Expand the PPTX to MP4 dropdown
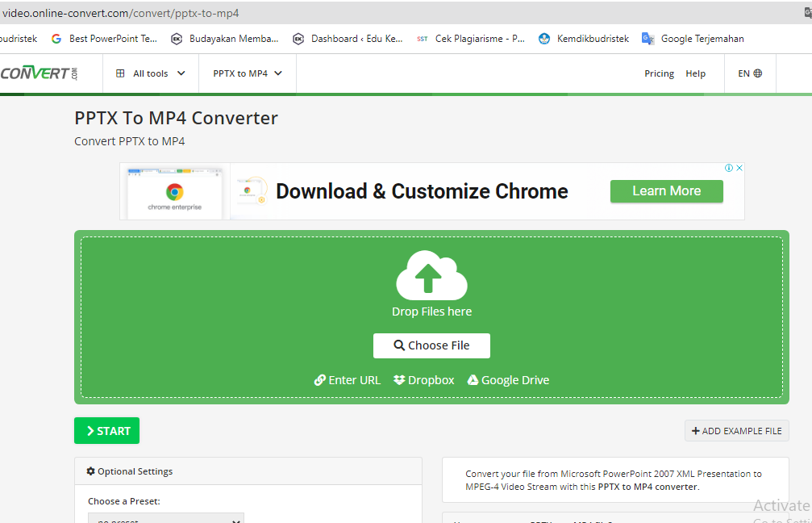812x523 pixels. click(x=248, y=73)
